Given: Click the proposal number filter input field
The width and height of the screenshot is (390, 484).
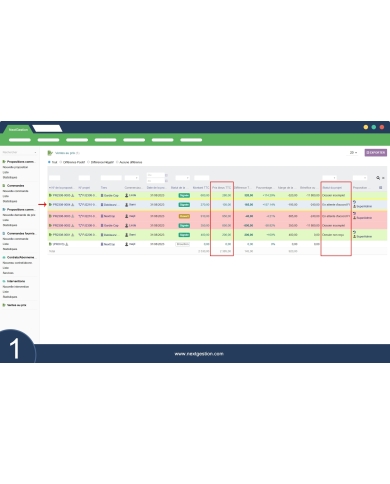Looking at the screenshot, I should pyautogui.click(x=55, y=178).
